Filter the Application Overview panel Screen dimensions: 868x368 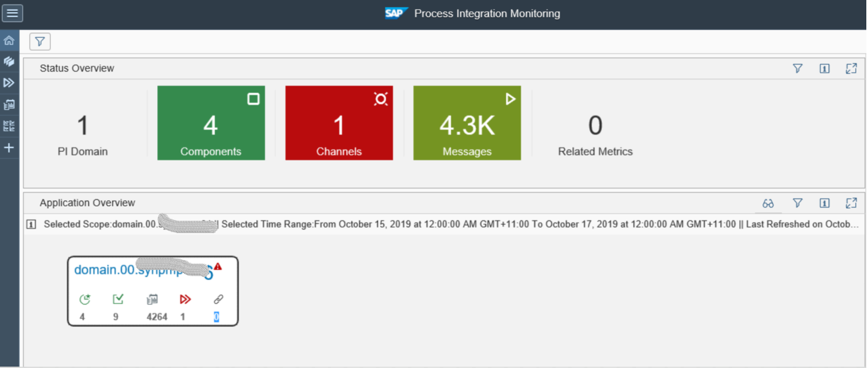click(x=797, y=203)
